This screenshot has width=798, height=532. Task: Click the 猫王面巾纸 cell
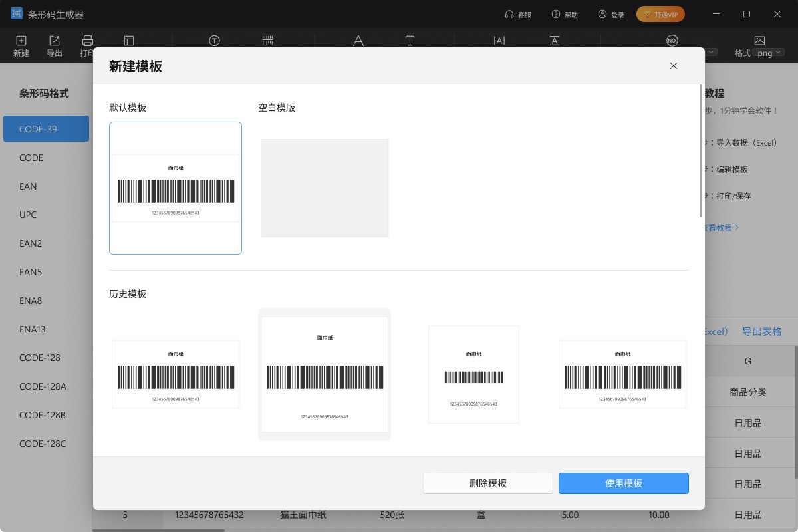(x=303, y=515)
